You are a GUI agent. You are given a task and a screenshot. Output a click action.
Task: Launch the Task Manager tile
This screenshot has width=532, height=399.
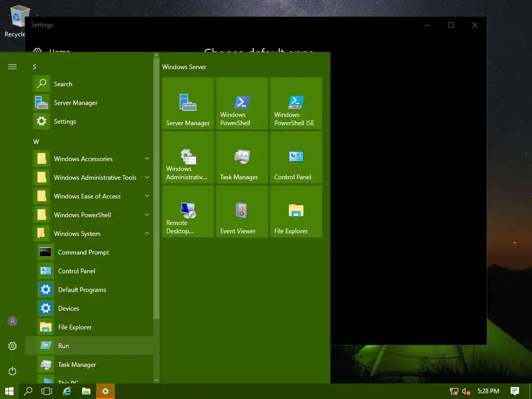click(242, 157)
